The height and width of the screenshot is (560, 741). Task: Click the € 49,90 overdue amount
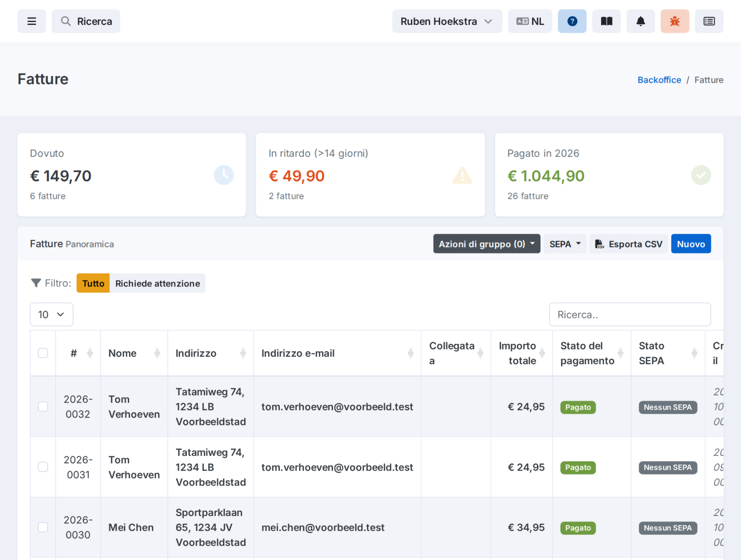point(296,176)
